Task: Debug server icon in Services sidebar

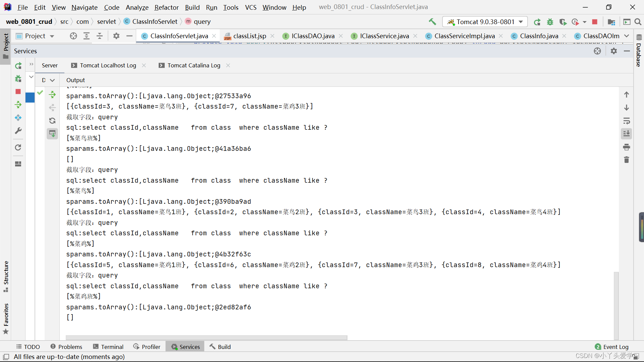Action: [18, 78]
